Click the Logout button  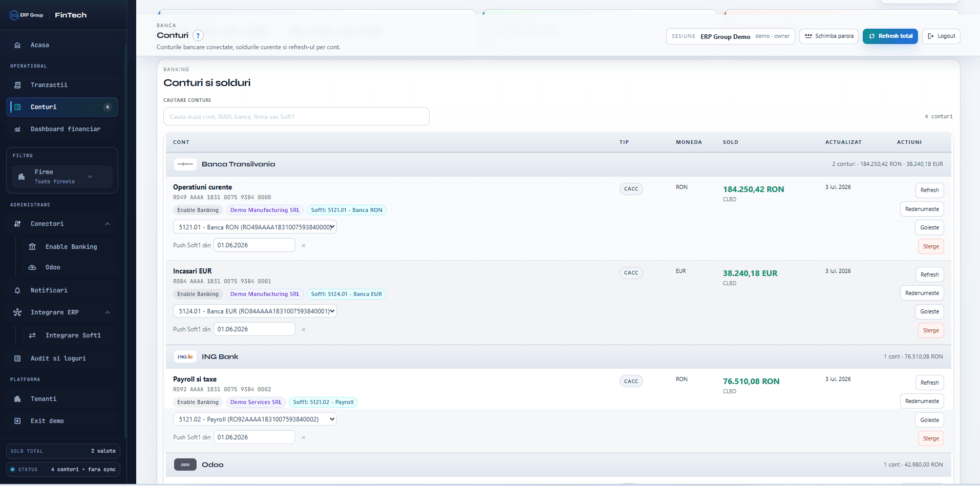coord(942,36)
